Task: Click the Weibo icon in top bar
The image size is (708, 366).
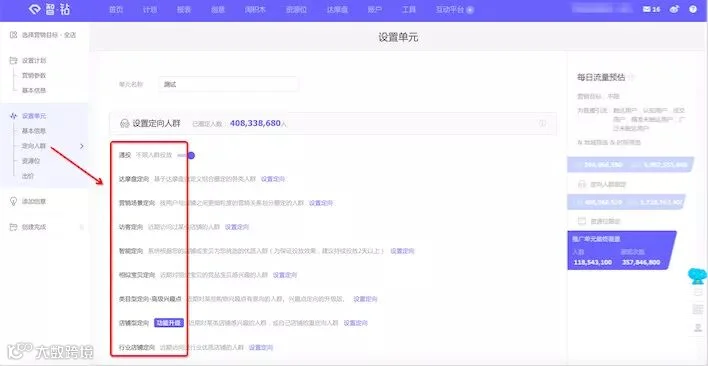Action: click(x=675, y=9)
